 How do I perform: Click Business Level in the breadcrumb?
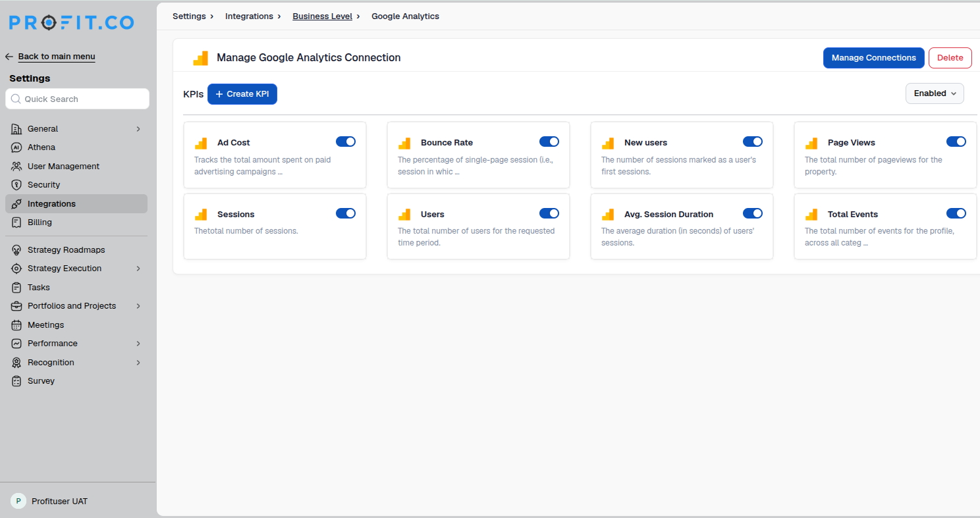tap(322, 16)
